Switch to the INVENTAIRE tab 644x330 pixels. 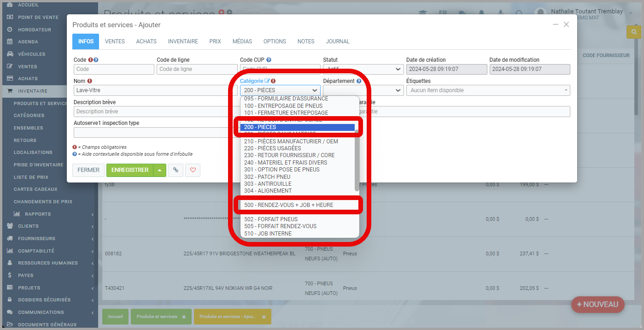click(183, 41)
